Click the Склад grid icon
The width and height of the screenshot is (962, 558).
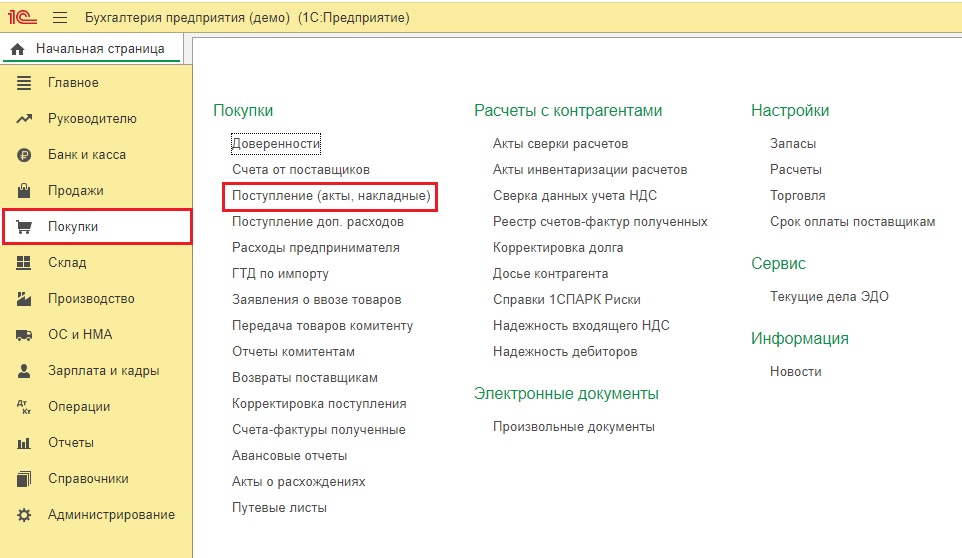(24, 263)
